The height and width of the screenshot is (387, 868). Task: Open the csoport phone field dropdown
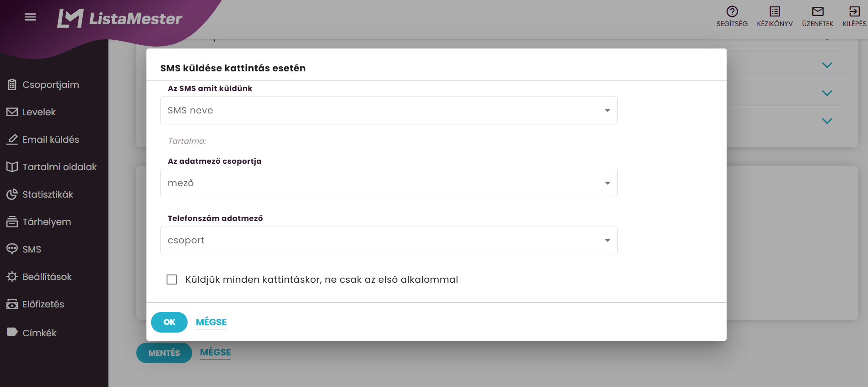(388, 240)
